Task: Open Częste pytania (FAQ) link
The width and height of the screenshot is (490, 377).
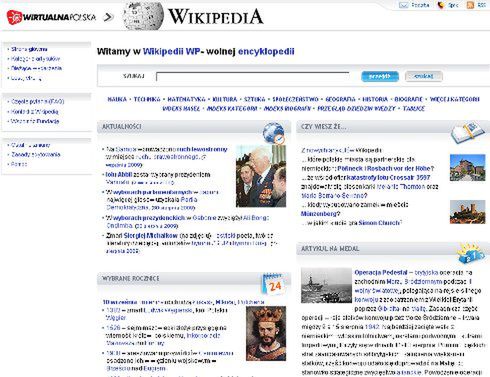Action: tap(37, 101)
